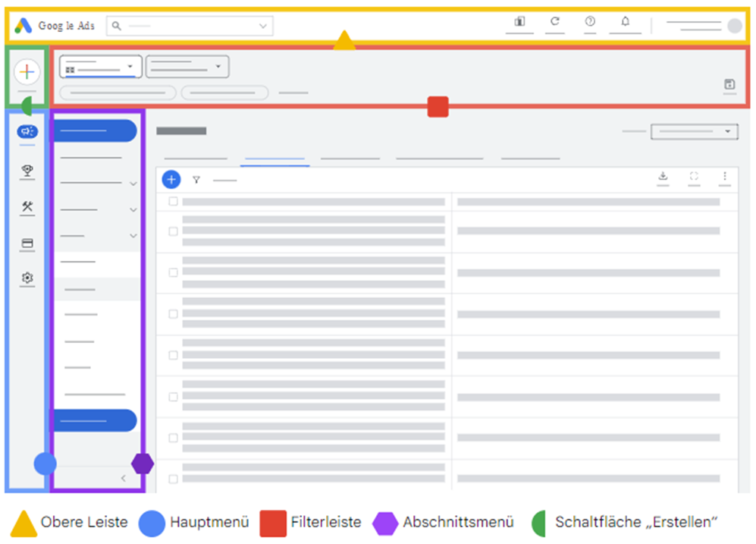Open Admin gear icon in sidebar

tap(27, 278)
